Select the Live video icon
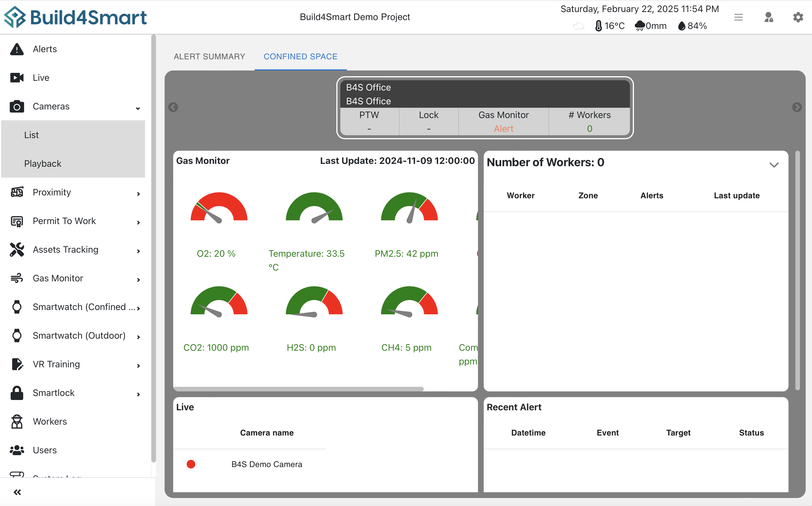Viewport: 812px width, 506px height. [16, 77]
